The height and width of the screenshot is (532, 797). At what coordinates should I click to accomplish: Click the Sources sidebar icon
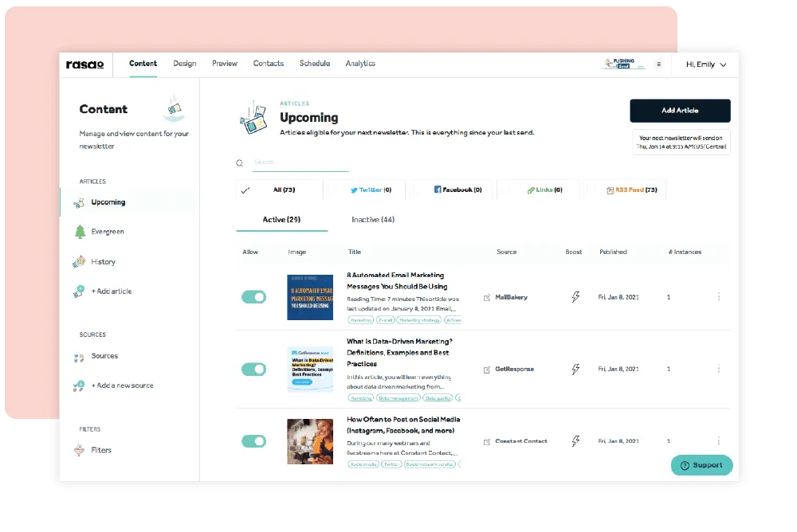(79, 358)
